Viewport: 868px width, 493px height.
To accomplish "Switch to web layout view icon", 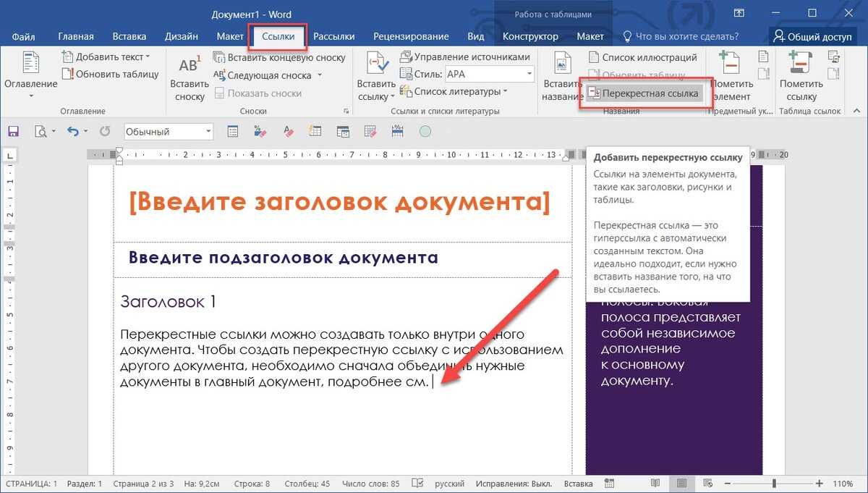I will point(709,484).
